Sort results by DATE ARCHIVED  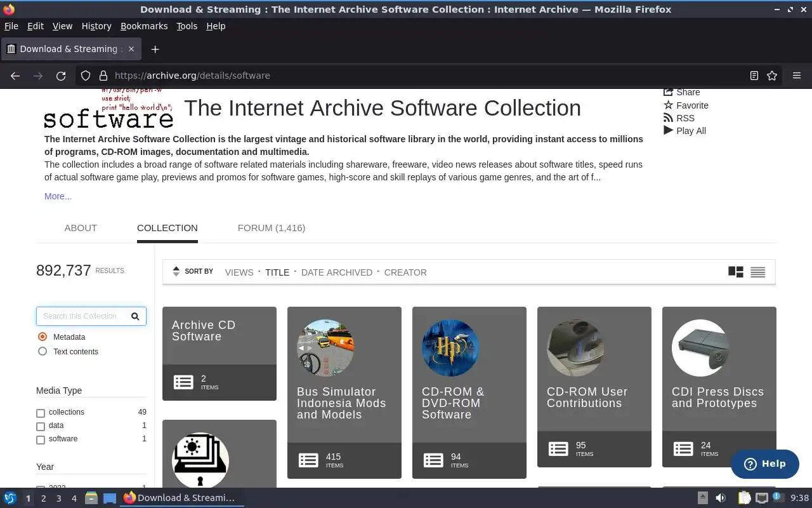[337, 272]
